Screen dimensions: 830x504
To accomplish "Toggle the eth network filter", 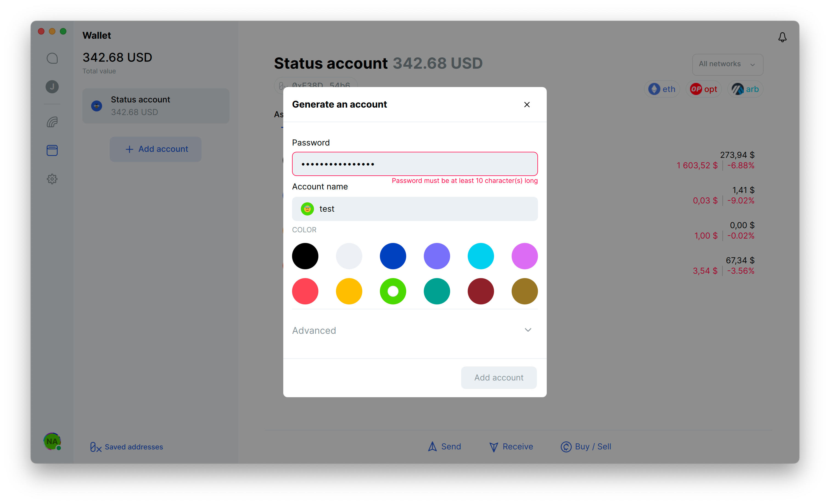I will click(x=661, y=89).
